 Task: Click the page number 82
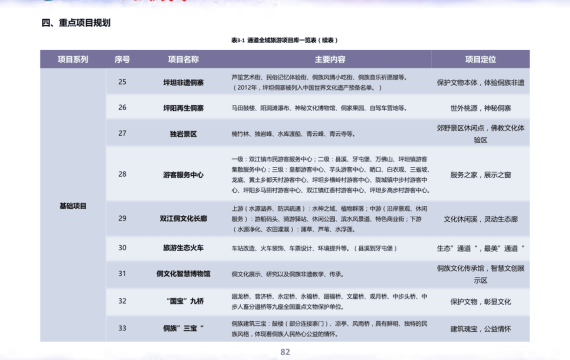285,352
